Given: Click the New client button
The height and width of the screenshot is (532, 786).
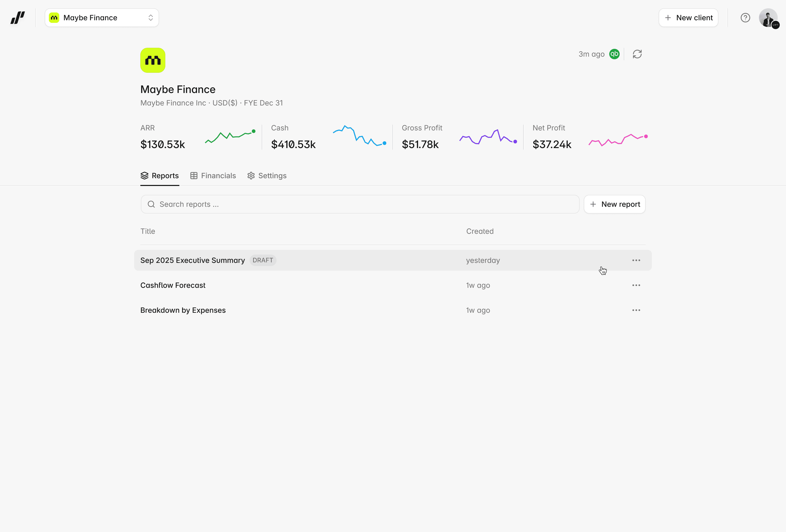Looking at the screenshot, I should 688,18.
